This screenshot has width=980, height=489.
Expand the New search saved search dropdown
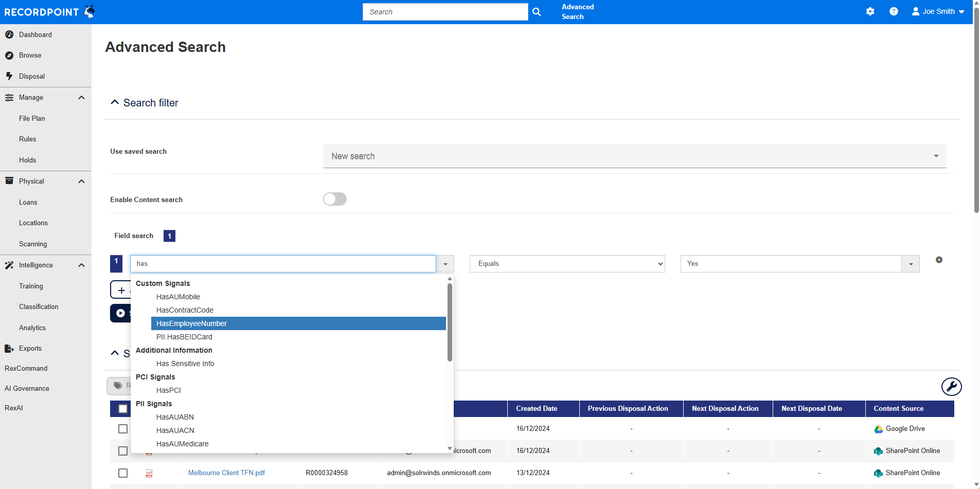tap(634, 156)
